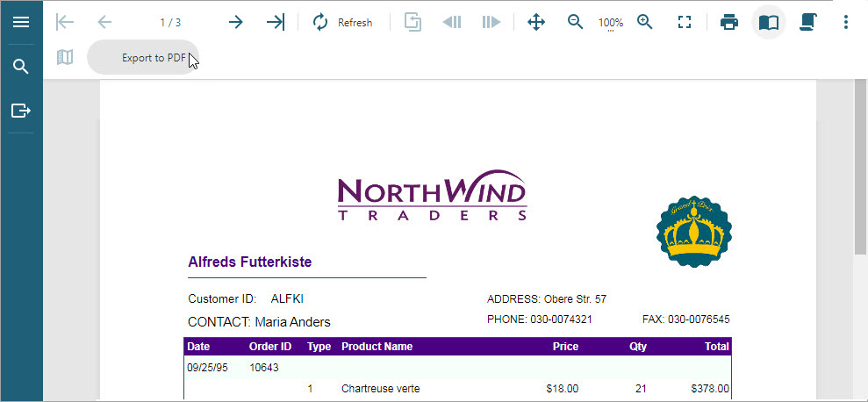The width and height of the screenshot is (868, 402).
Task: Enable the move/pan mode tool
Action: pos(536,22)
